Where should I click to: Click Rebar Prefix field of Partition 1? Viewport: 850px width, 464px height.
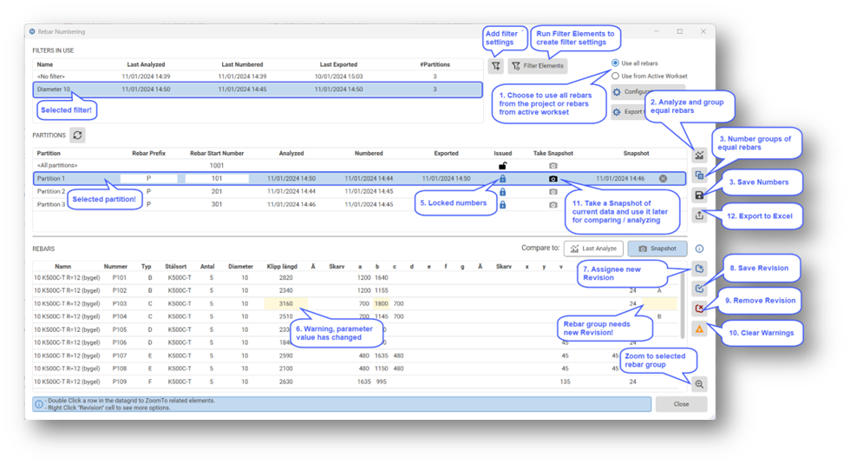coord(149,178)
